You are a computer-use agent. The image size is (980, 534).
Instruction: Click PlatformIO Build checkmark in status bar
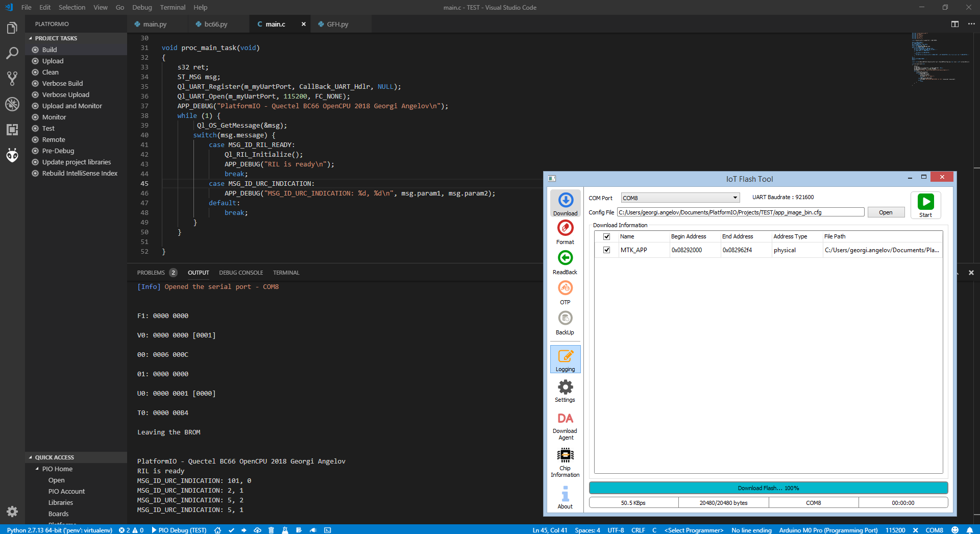click(231, 530)
